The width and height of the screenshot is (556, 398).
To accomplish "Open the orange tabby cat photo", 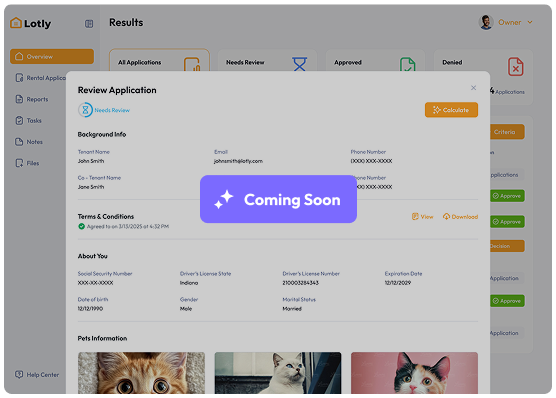I will tap(141, 373).
